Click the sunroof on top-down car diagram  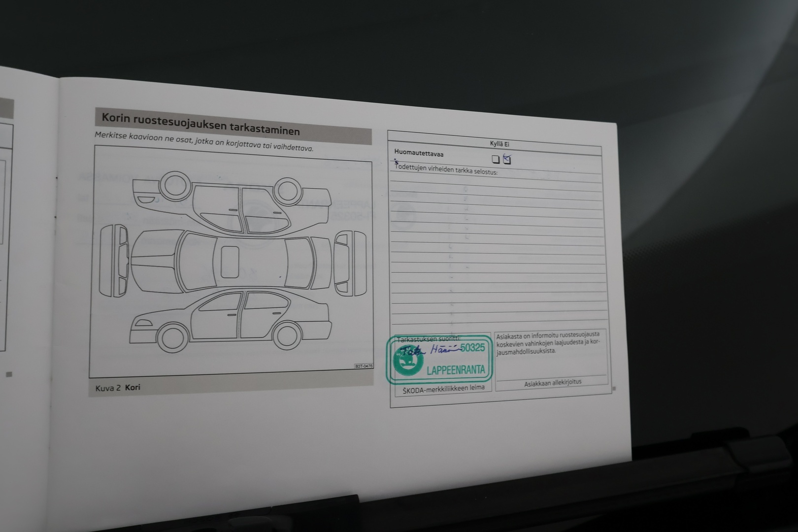[230, 261]
